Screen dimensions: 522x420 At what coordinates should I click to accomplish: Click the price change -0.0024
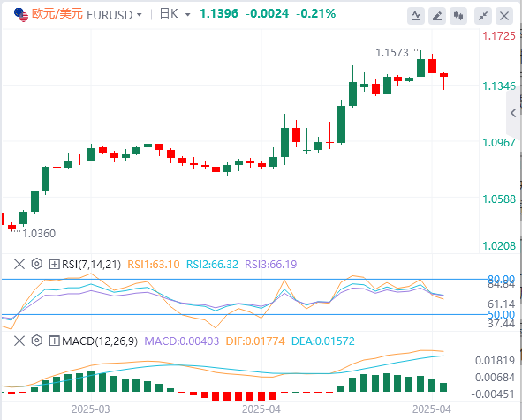(267, 13)
